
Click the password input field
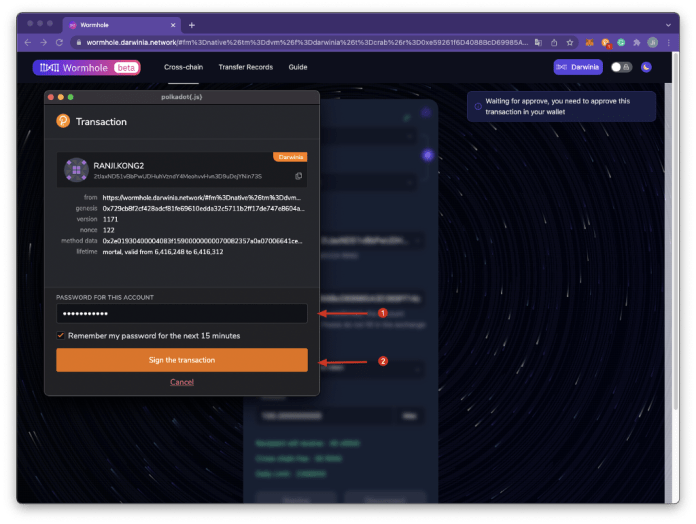(x=182, y=313)
